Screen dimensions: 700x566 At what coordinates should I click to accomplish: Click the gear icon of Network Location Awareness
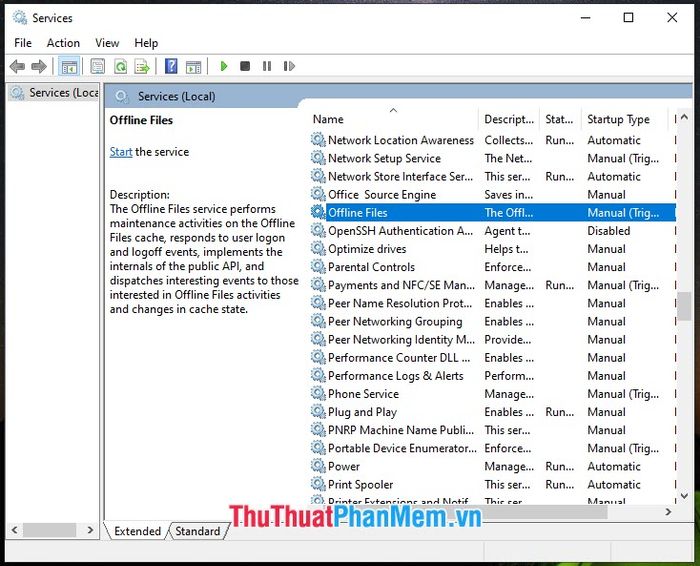[x=318, y=139]
